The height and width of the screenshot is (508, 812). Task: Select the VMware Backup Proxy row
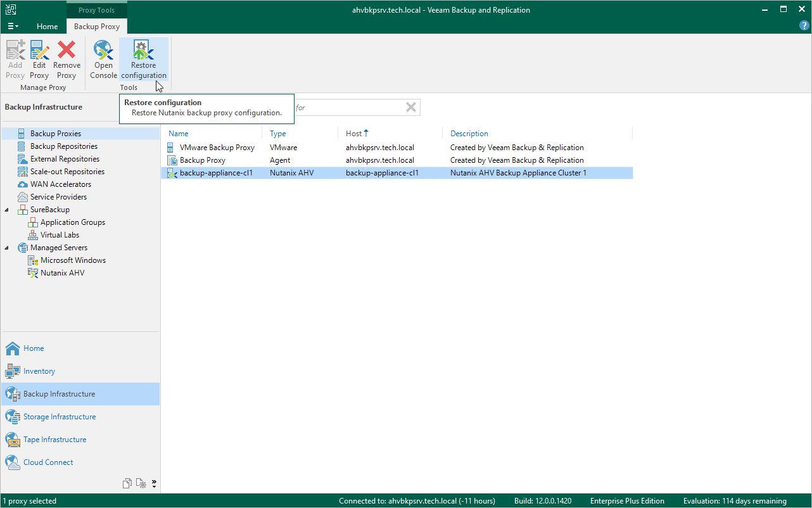(x=397, y=148)
